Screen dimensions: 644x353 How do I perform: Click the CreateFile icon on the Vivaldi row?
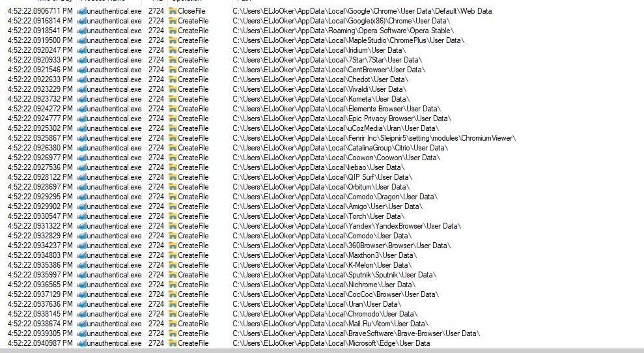point(173,89)
